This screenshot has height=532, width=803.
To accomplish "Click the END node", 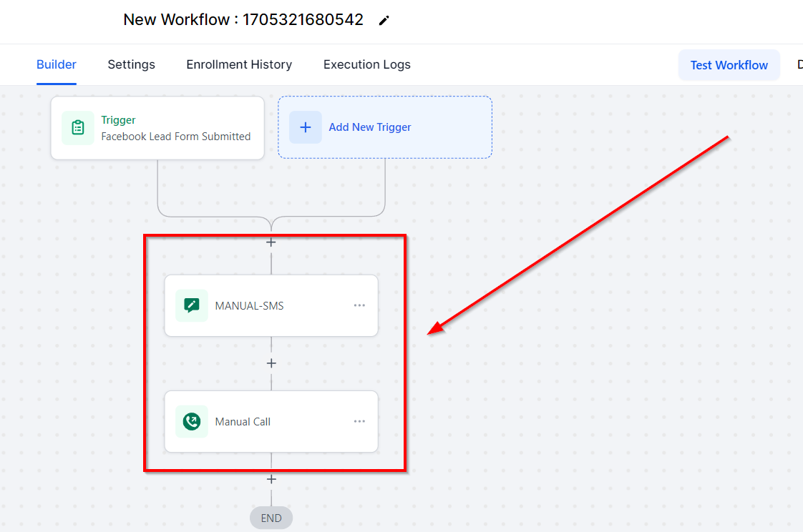I will (271, 518).
